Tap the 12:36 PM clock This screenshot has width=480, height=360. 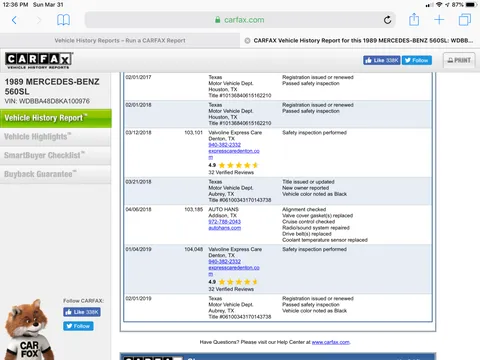tap(15, 5)
